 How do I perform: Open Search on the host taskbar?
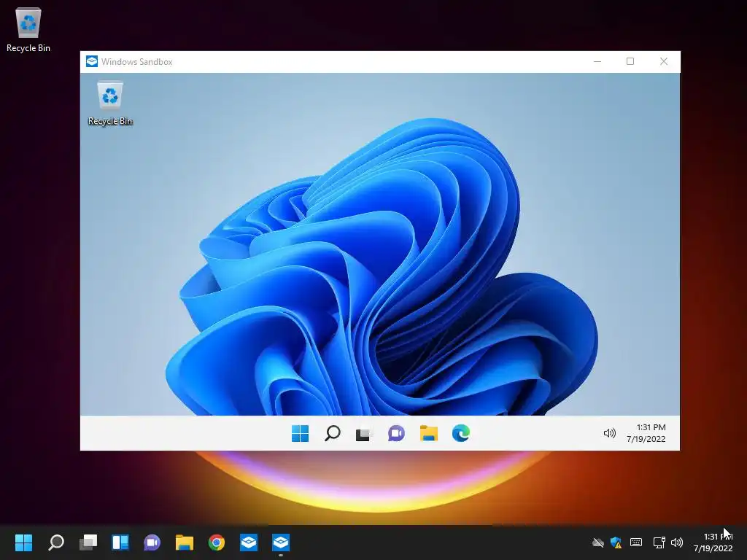tap(56, 542)
